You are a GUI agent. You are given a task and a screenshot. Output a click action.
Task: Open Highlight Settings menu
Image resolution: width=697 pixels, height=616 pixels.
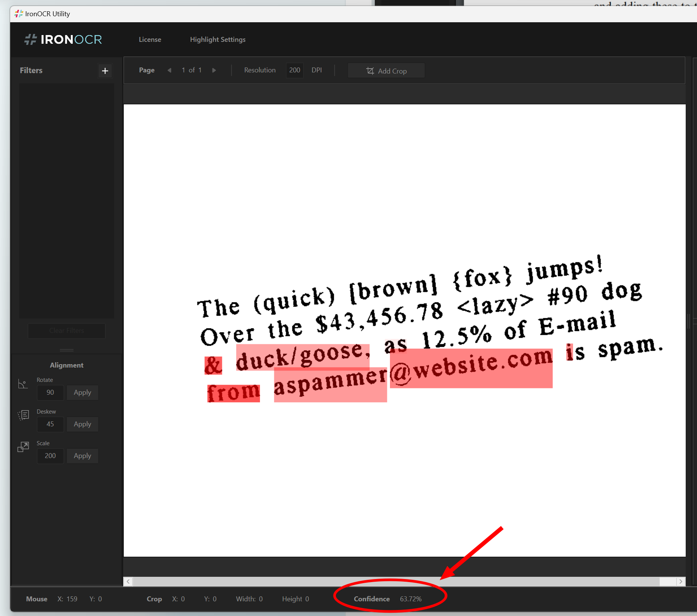pos(218,40)
